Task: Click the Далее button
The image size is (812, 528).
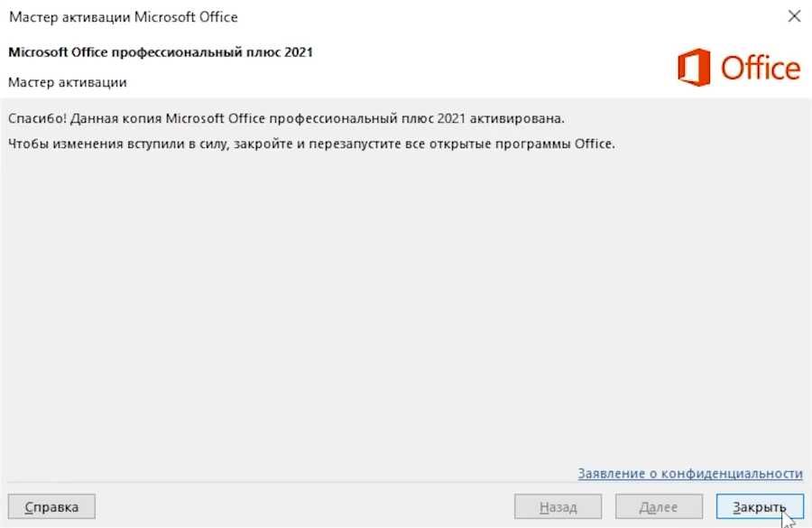Action: [x=658, y=507]
